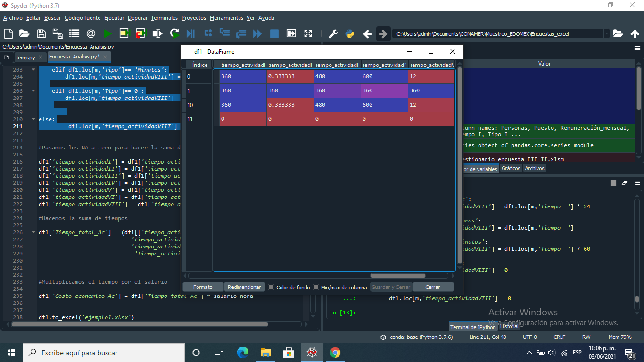The width and height of the screenshot is (644, 362).
Task: Go to parent directory up arrow icon
Action: point(635,33)
